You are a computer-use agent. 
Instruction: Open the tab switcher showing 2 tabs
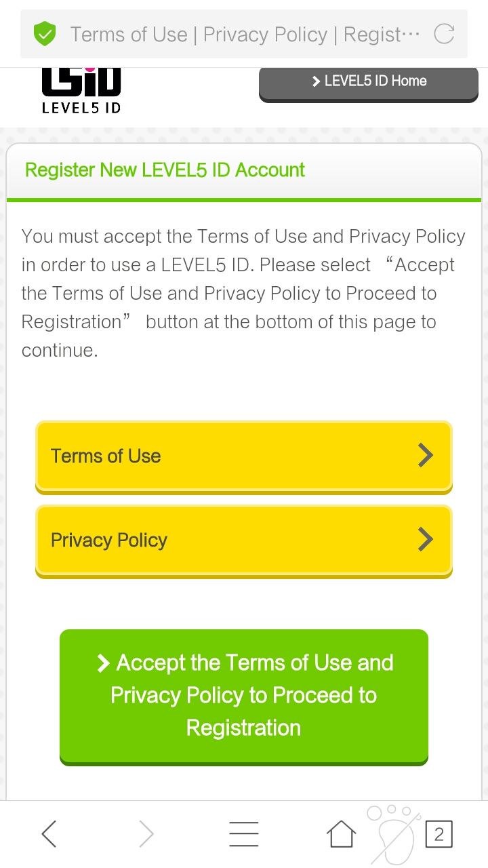[x=439, y=833]
